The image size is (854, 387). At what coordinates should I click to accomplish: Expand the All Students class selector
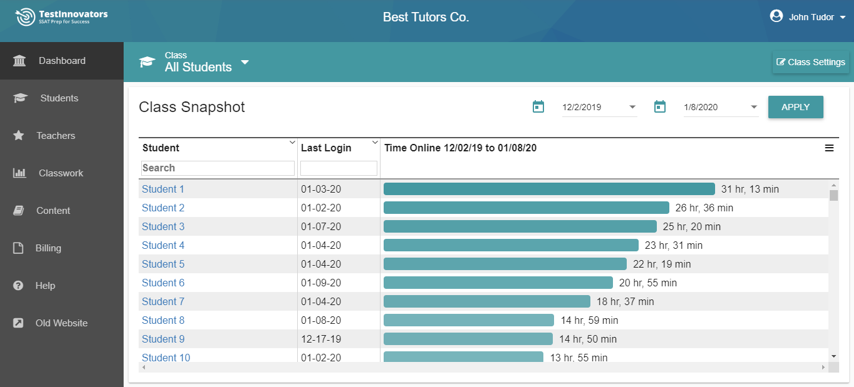point(245,63)
